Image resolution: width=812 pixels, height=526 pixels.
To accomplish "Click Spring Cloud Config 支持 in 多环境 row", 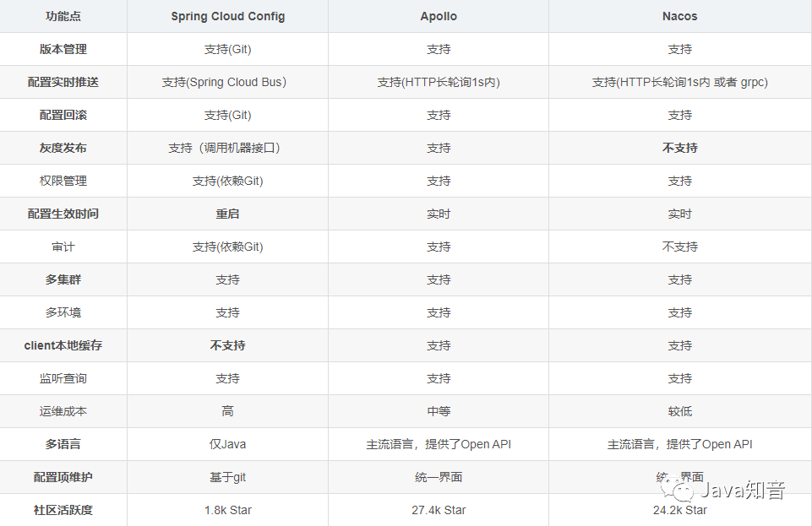I will (228, 312).
